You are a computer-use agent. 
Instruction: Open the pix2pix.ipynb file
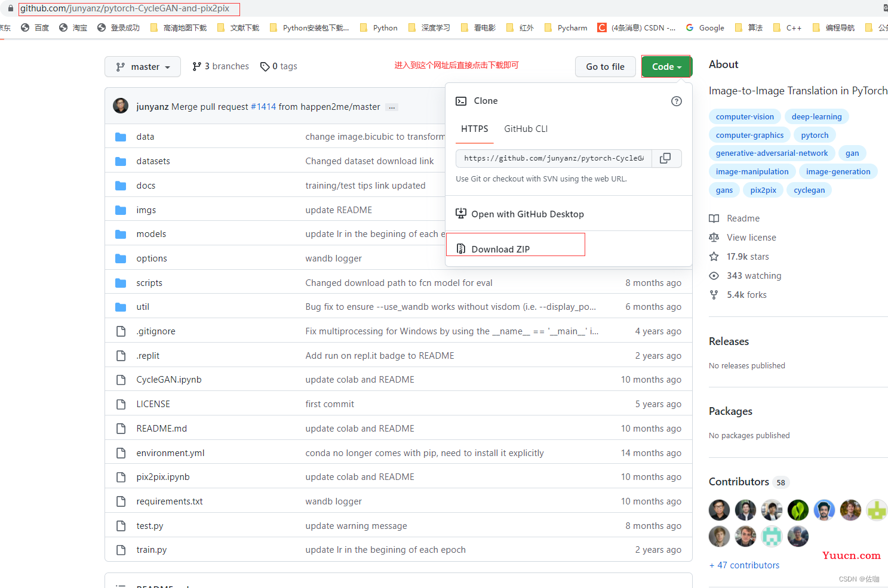point(162,477)
